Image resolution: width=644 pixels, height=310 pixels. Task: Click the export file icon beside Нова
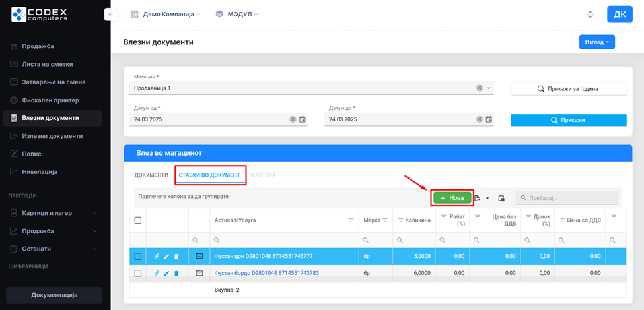tap(477, 198)
